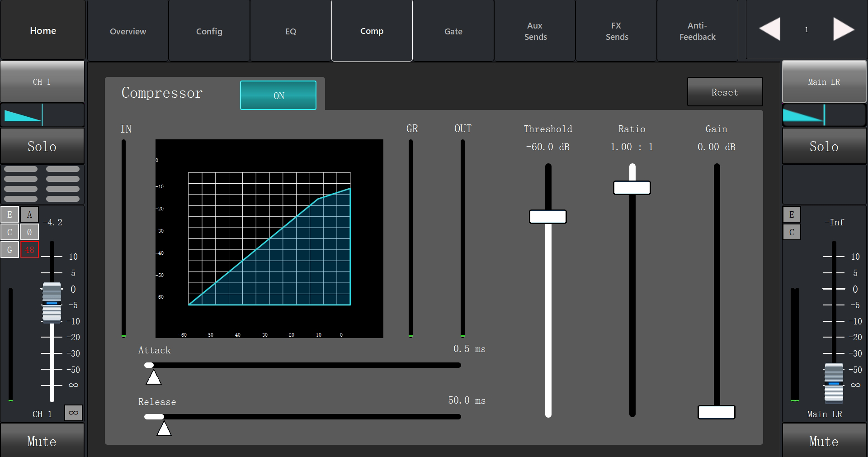
Task: Click the OUT meter bar
Action: coord(462,238)
